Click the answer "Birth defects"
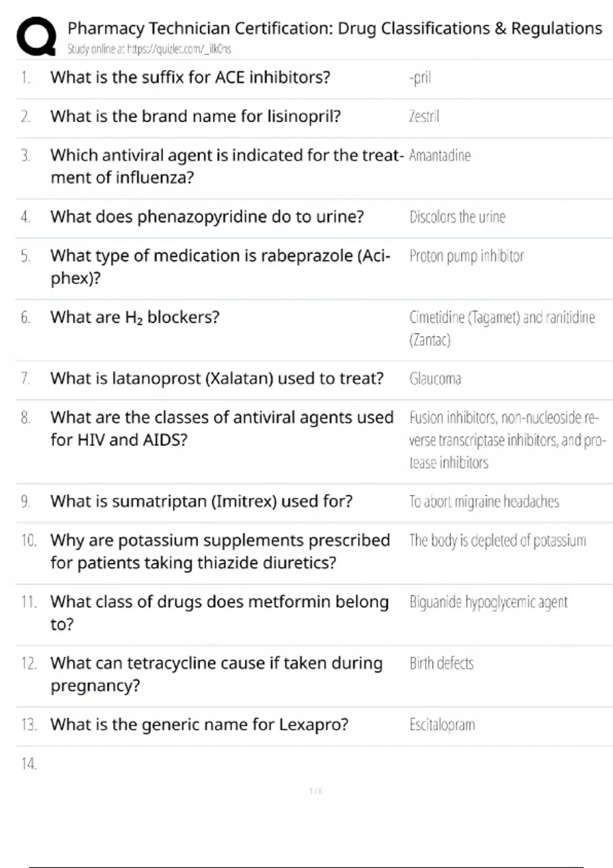Viewport: 613px width, 868px height. pos(441,664)
